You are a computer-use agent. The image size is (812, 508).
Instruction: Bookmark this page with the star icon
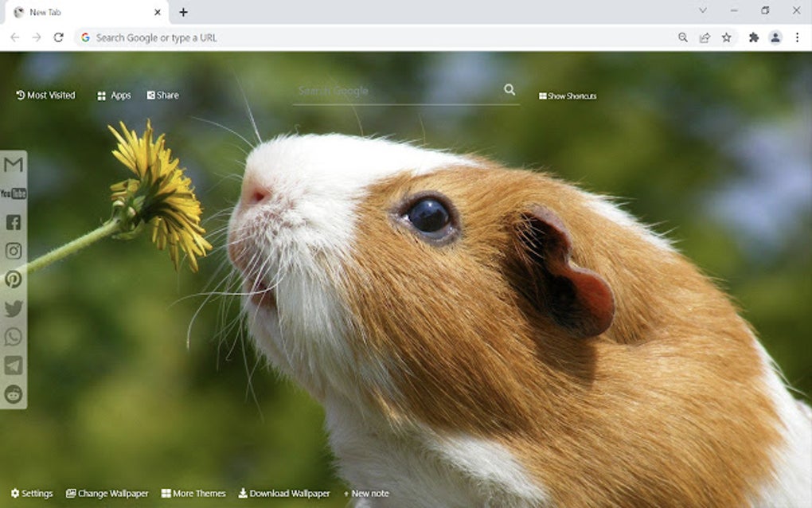pos(727,37)
